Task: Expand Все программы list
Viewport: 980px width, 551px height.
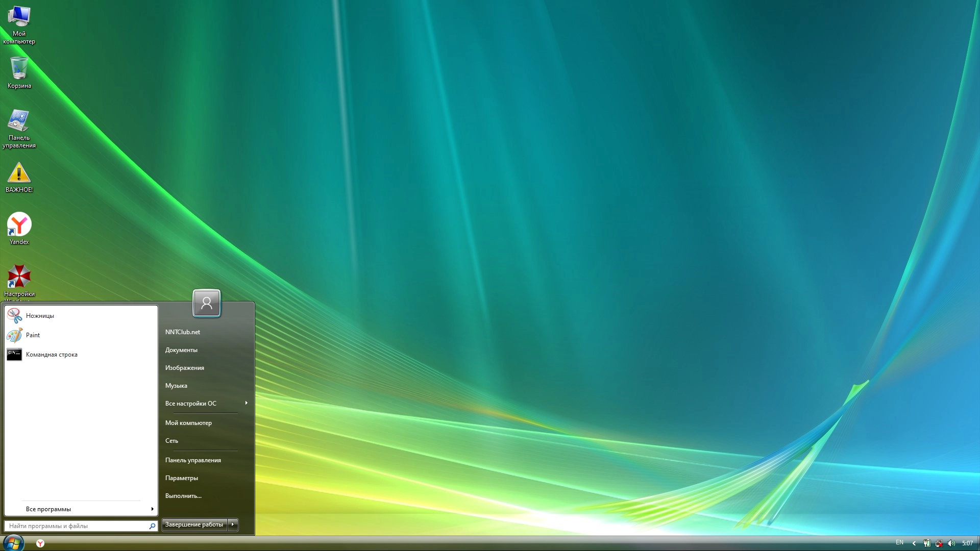Action: 48,509
